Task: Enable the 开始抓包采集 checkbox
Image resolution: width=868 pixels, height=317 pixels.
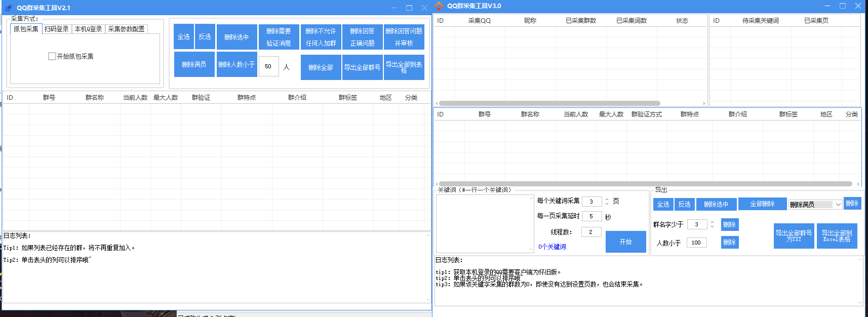Action: click(x=52, y=56)
